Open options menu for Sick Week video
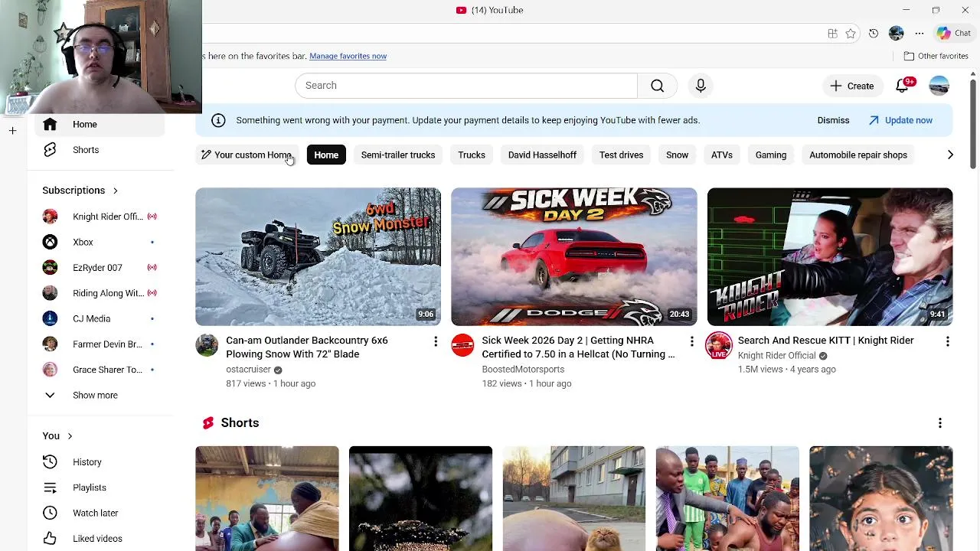Screen dimensions: 980x551 pos(691,341)
